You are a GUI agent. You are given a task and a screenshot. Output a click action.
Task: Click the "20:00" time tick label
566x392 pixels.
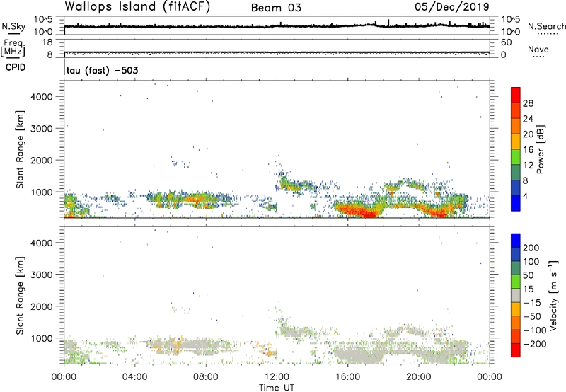pyautogui.click(x=419, y=377)
